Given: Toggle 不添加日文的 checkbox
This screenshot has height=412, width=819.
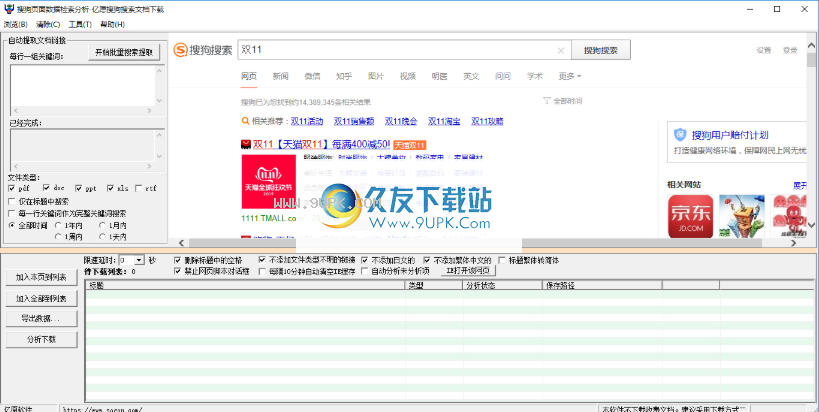Looking at the screenshot, I should pos(365,260).
